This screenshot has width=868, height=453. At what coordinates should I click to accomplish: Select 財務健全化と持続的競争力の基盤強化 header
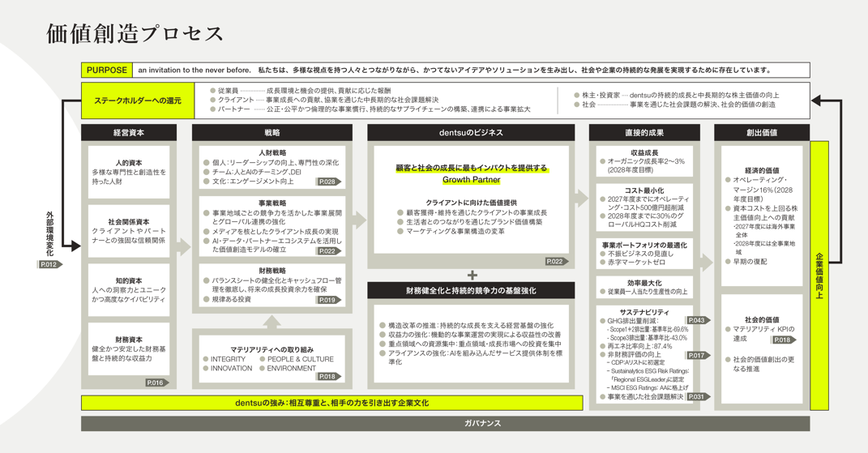click(x=471, y=290)
